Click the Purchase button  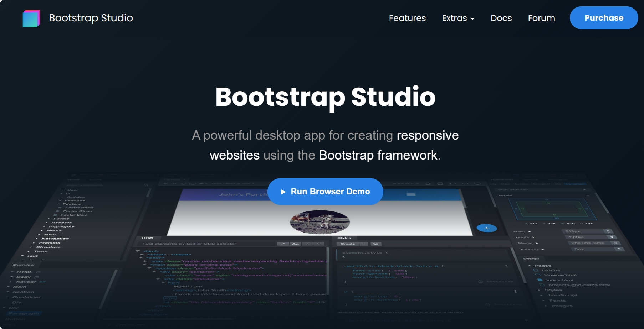(x=604, y=18)
